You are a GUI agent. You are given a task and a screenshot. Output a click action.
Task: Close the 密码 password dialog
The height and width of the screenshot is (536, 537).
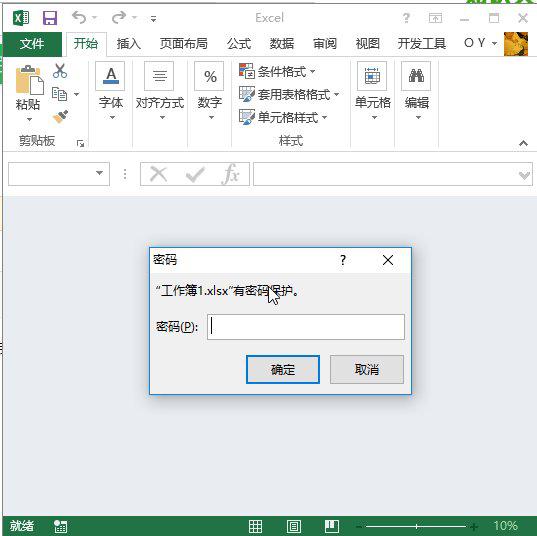388,260
